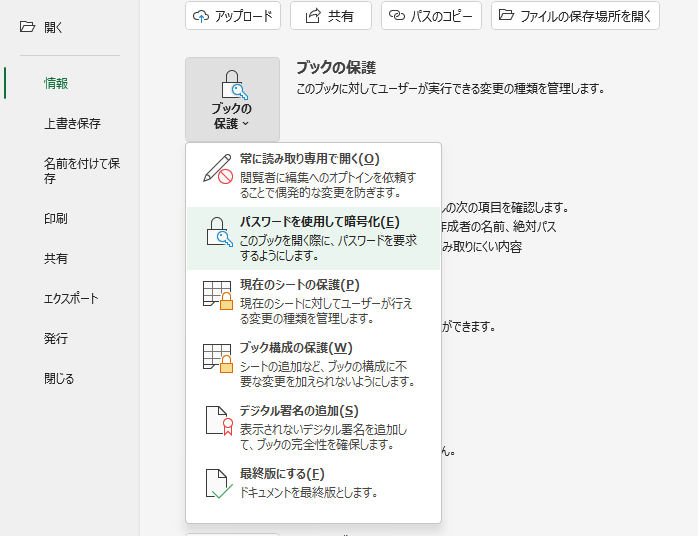Select 発行 in the sidebar

pos(56,338)
